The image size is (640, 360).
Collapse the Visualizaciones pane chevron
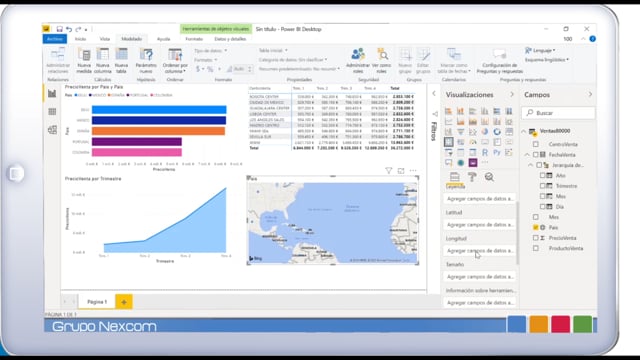tap(512, 94)
